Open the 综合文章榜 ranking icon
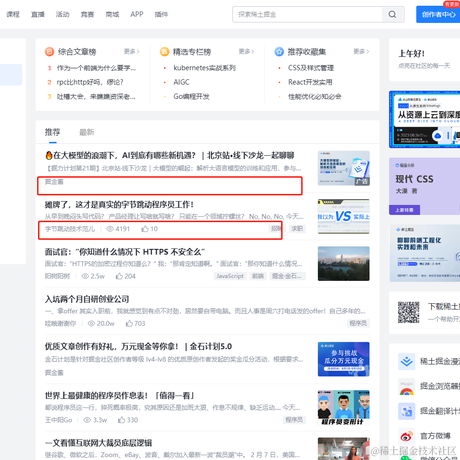Viewport: 460px width, 460px height. [x=49, y=52]
